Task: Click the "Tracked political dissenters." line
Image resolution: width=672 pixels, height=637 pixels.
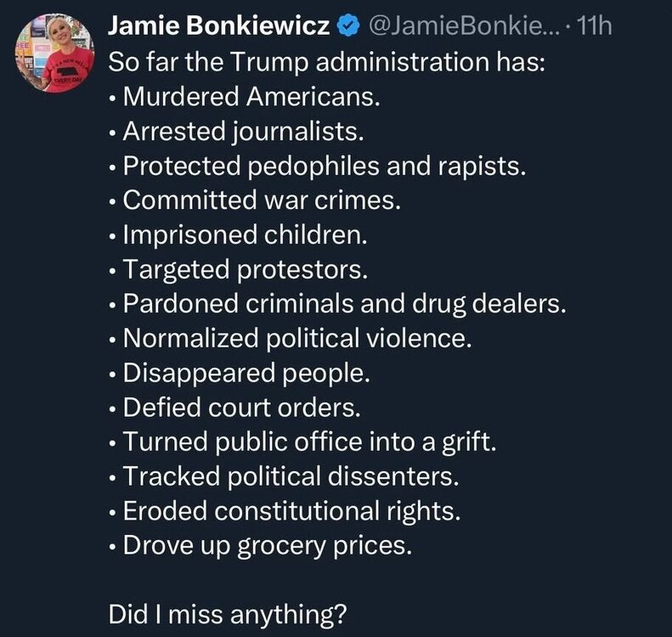Action: [x=291, y=477]
